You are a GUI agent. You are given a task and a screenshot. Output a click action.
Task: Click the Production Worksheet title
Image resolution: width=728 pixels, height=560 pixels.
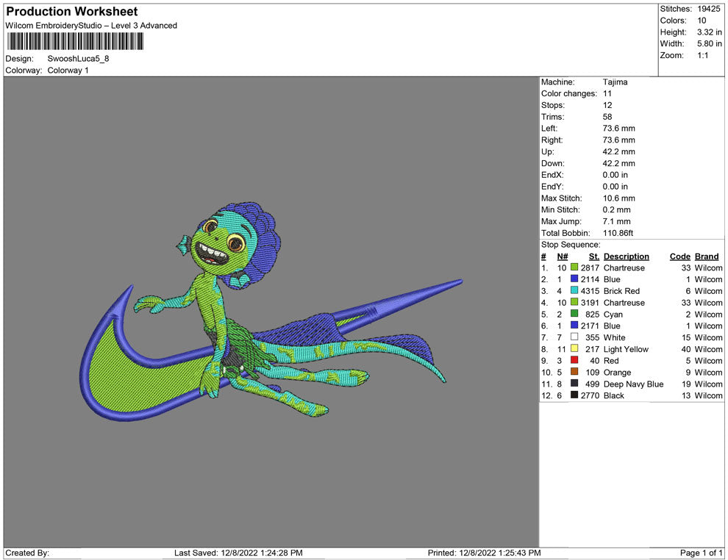click(x=72, y=12)
